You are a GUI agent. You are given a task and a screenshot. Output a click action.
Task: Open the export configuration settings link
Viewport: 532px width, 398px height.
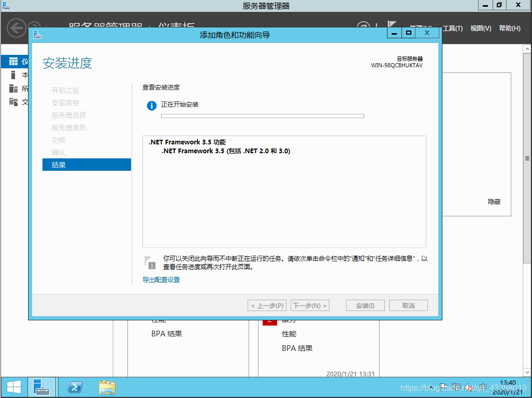click(x=161, y=279)
